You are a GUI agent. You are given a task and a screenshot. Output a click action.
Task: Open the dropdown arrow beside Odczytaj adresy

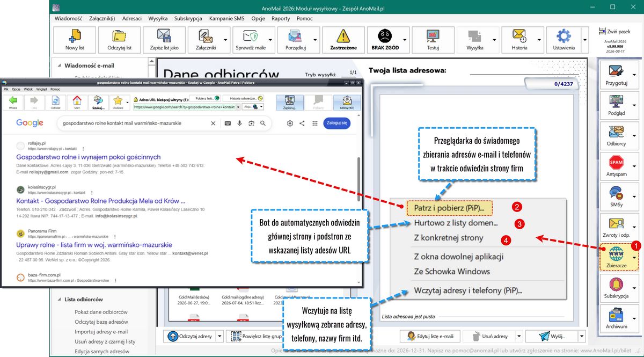pos(219,337)
